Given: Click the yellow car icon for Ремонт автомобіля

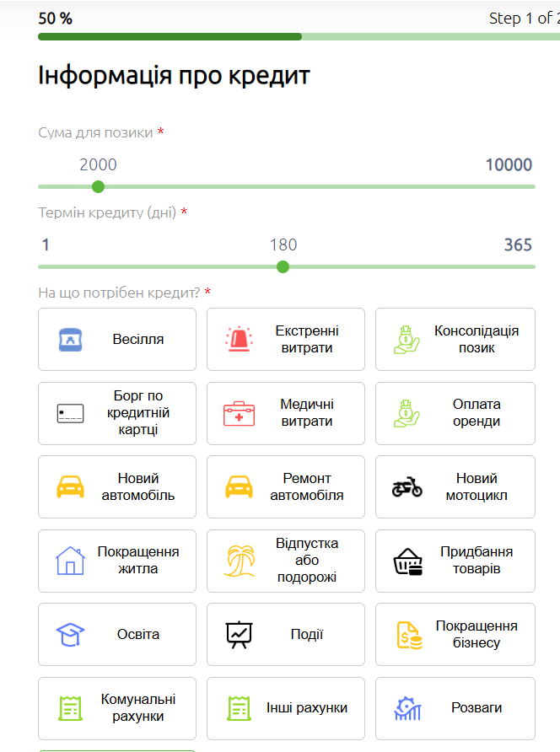Looking at the screenshot, I should (239, 486).
